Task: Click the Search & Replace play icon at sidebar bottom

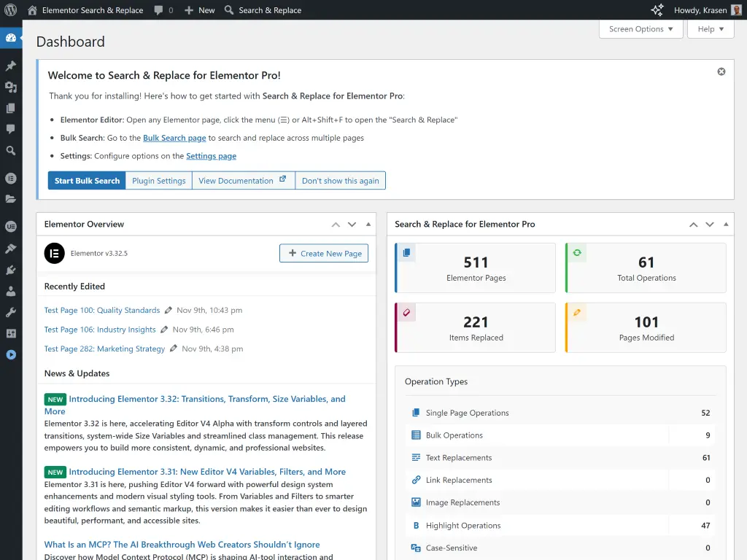Action: click(11, 355)
